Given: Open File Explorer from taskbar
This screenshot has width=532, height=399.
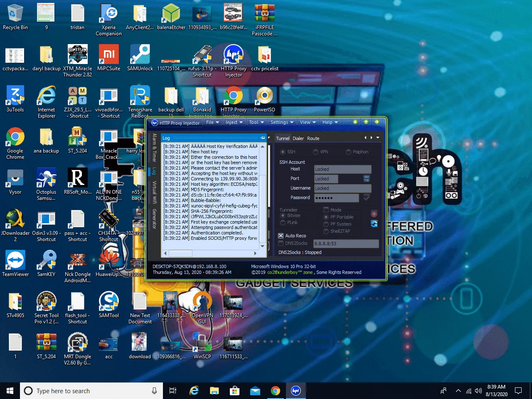Looking at the screenshot, I should 214,391.
